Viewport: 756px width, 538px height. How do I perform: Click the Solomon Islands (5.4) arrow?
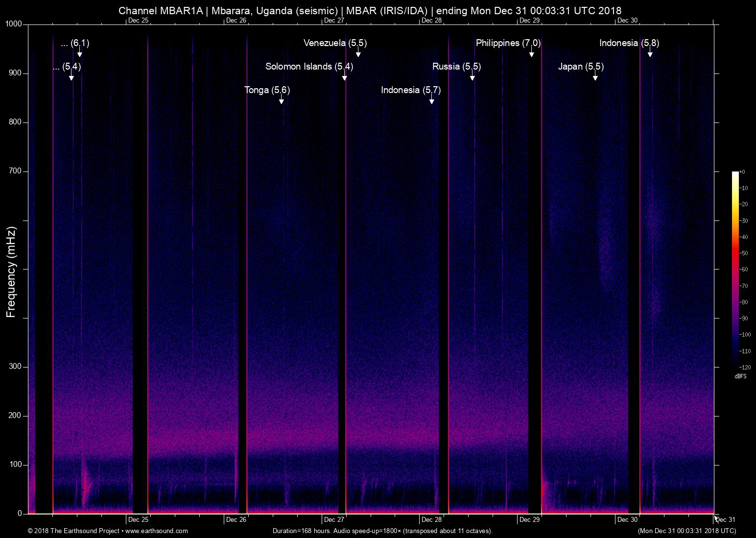pyautogui.click(x=345, y=76)
